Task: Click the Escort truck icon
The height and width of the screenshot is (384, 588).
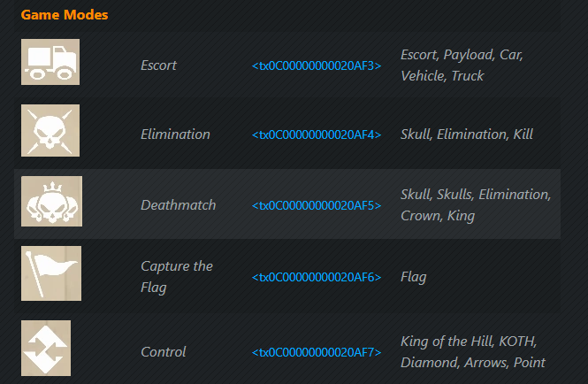Action: (50, 62)
